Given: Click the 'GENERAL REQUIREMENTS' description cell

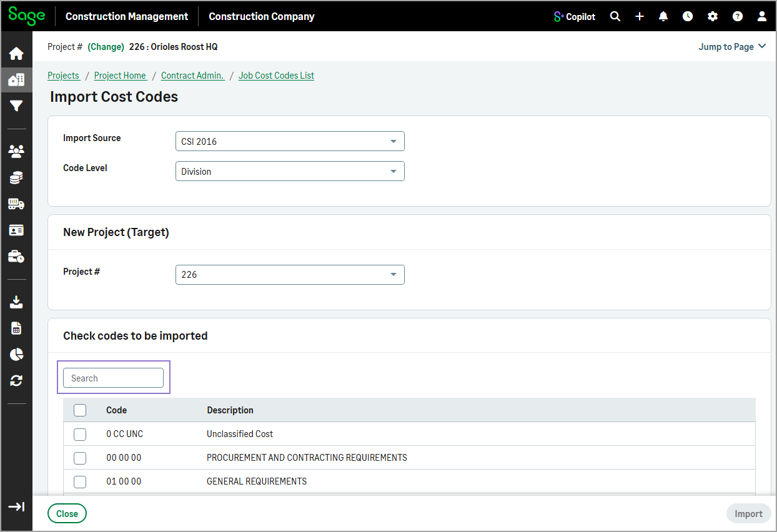Looking at the screenshot, I should click(x=257, y=481).
